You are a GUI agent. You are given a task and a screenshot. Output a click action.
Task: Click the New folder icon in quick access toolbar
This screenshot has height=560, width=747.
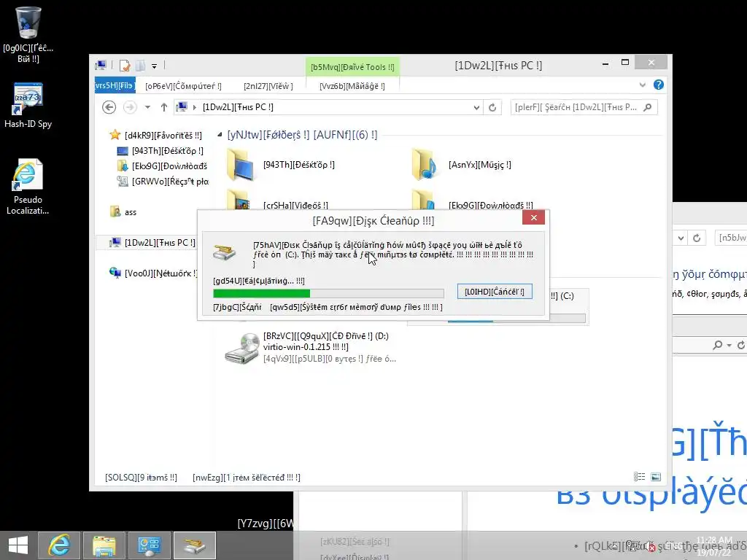click(x=140, y=65)
